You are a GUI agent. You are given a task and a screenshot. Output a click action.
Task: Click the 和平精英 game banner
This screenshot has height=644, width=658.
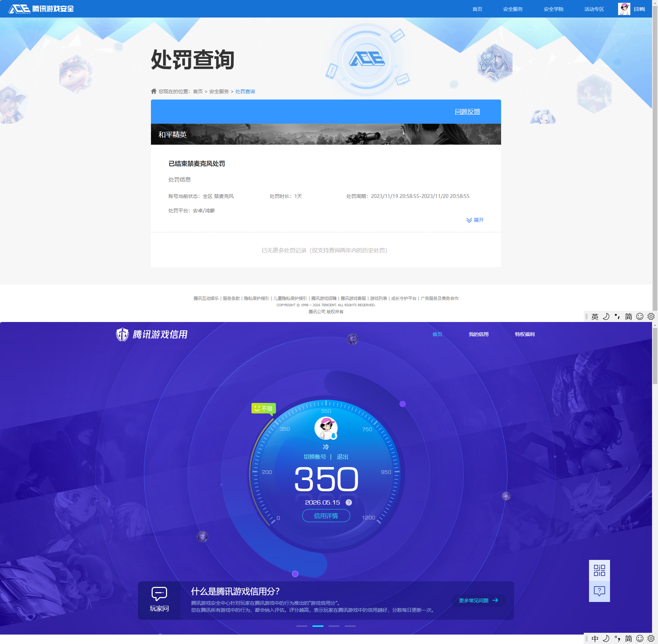pos(326,134)
